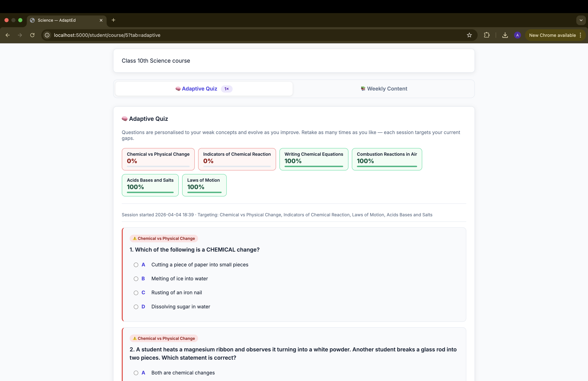Open the Downloads icon in toolbar
588x381 pixels.
coord(505,35)
